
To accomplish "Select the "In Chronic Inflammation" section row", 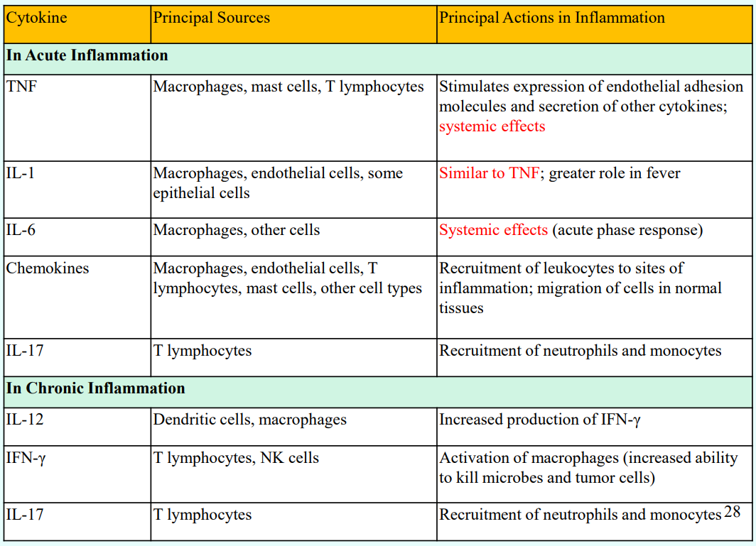I will [x=95, y=388].
